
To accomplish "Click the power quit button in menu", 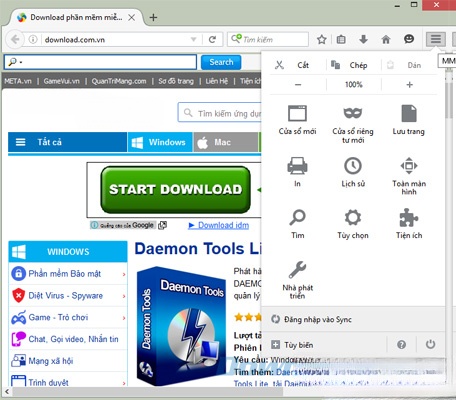I will point(430,344).
